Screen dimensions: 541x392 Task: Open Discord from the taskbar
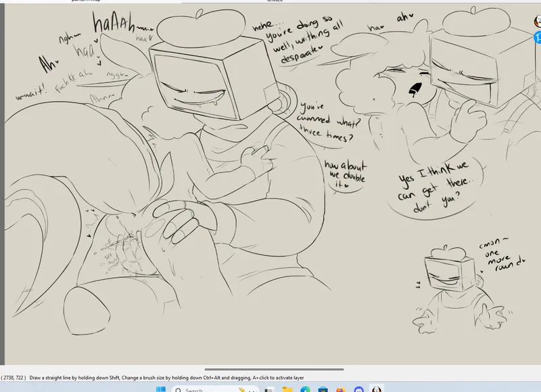(x=359, y=390)
